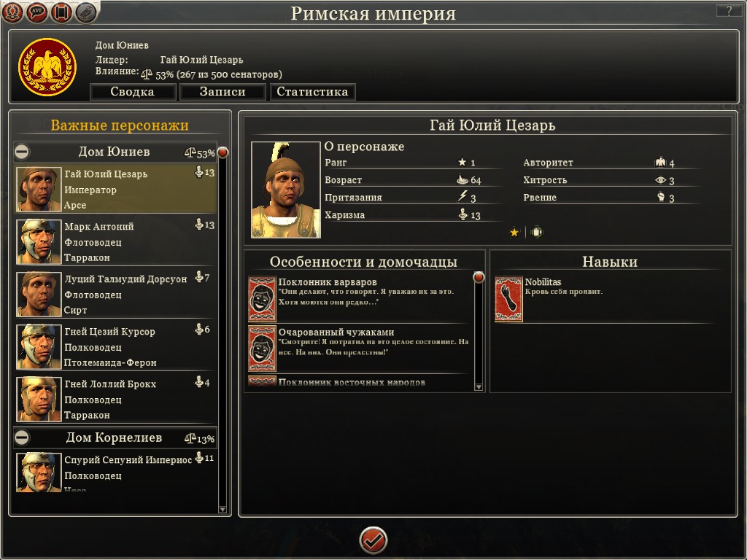Open the AVE speech bubble icon
The image size is (747, 560).
(x=37, y=12)
